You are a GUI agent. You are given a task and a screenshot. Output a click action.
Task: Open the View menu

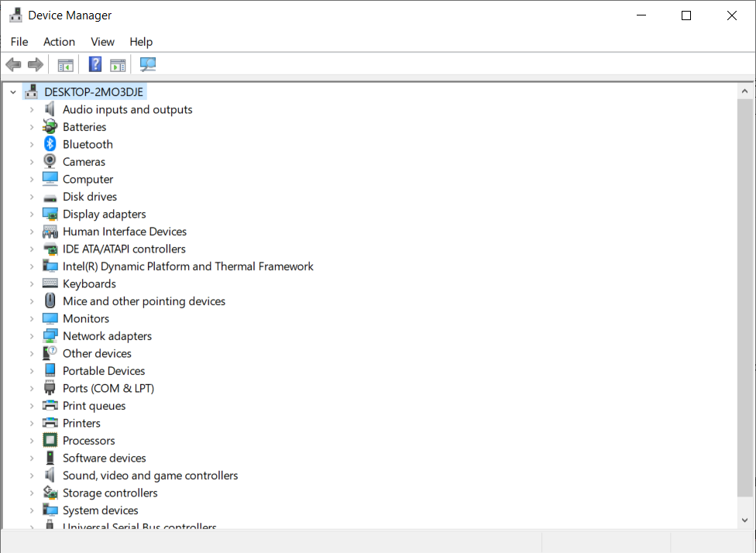103,42
